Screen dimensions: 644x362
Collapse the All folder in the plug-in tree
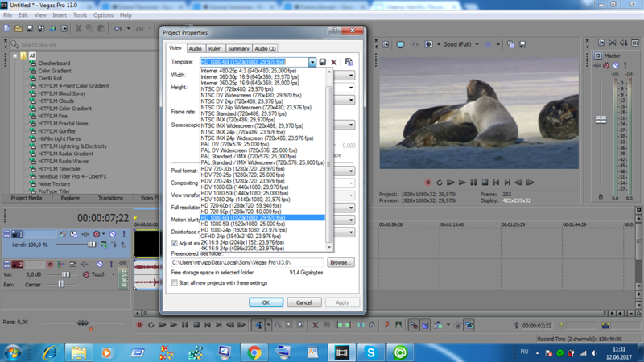coord(14,56)
